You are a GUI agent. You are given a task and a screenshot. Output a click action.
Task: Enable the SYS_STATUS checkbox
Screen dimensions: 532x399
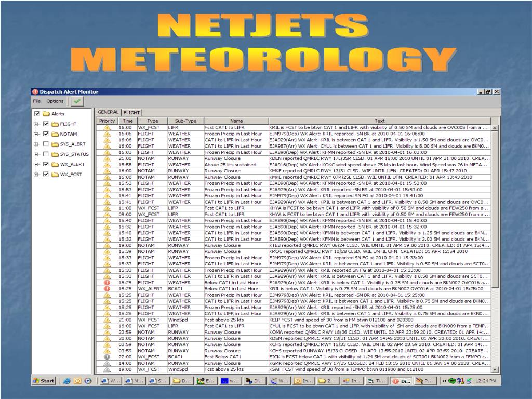coord(46,154)
